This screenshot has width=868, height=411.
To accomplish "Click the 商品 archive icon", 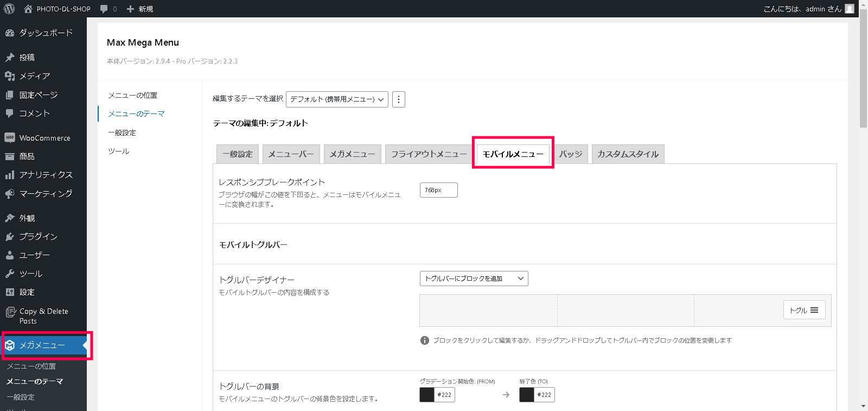I will point(10,156).
